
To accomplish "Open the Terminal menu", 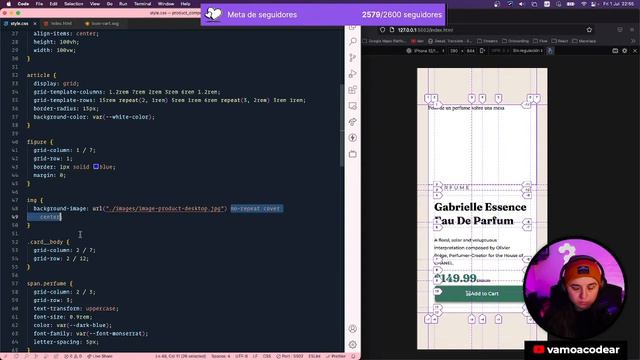I will (x=142, y=4).
